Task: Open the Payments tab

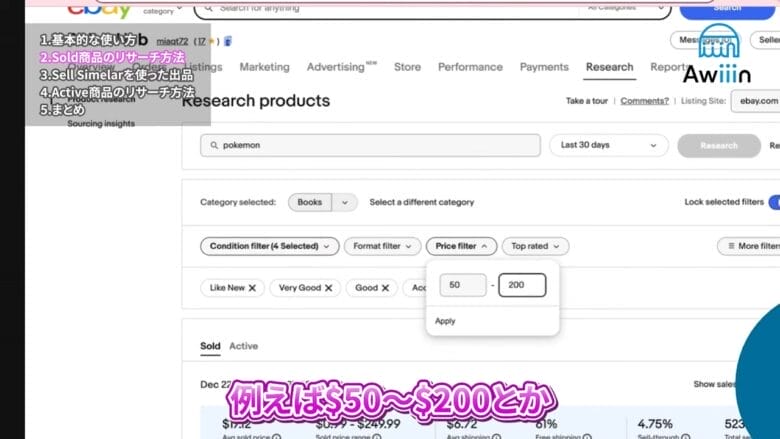Action: [x=544, y=67]
